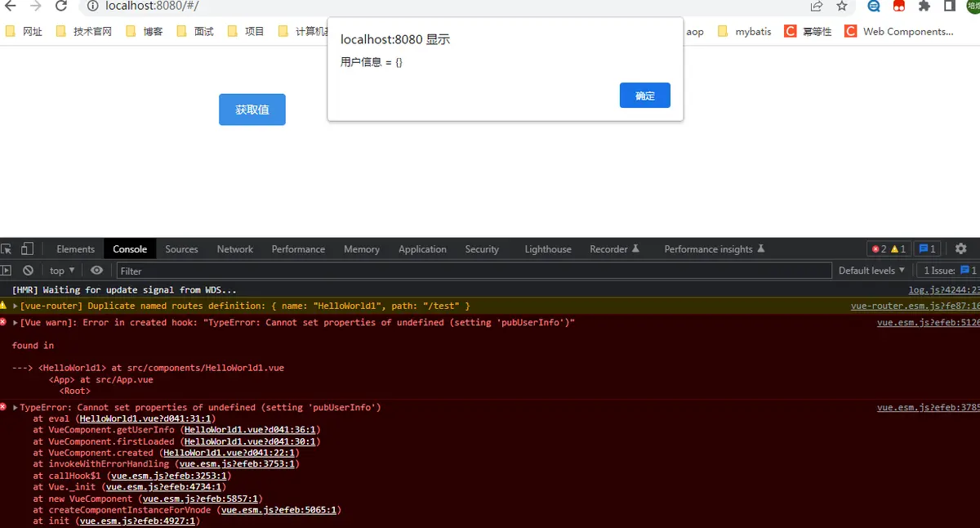Reload the localhost page

point(61,6)
